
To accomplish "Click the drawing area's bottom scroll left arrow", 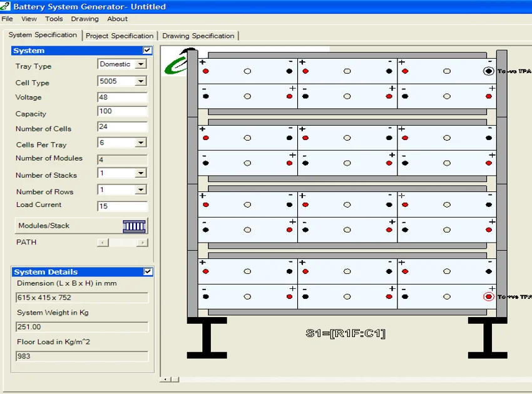I will [165, 379].
